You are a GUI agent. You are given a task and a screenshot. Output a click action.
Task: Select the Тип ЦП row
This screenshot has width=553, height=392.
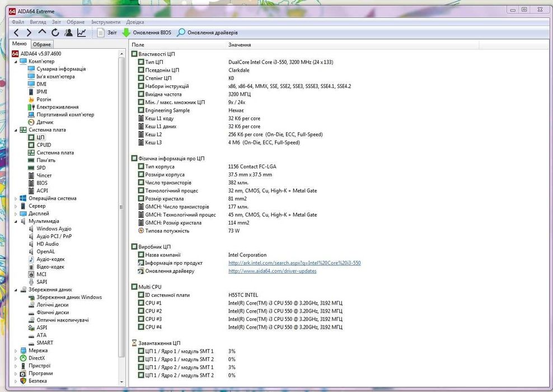tap(235, 62)
